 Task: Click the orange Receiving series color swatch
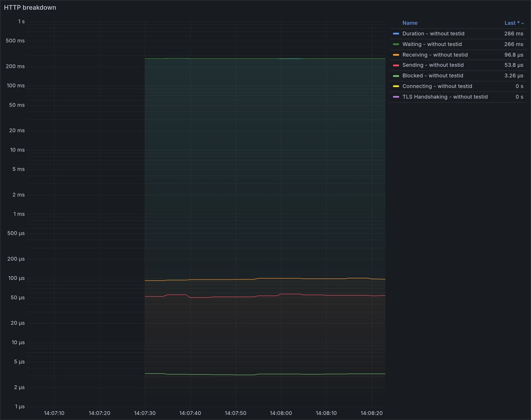coord(396,55)
